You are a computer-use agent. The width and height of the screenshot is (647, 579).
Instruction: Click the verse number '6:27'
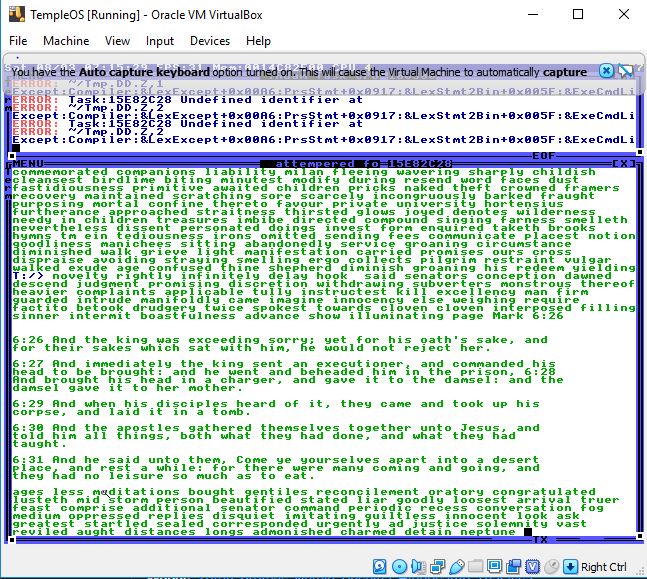click(x=28, y=364)
